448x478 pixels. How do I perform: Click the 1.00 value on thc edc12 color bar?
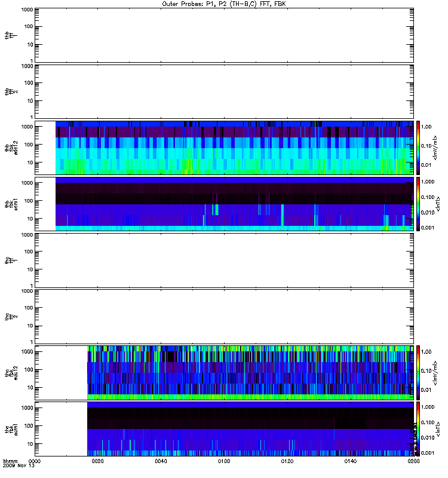(426, 352)
